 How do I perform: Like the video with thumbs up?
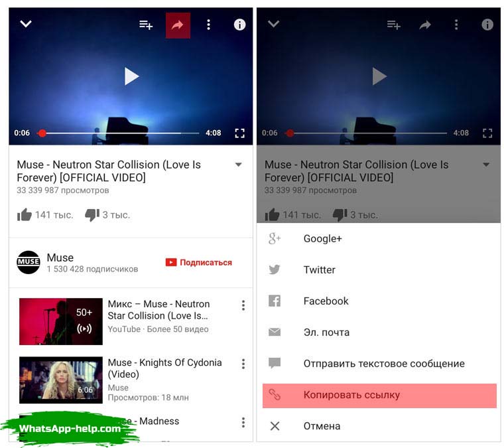(x=25, y=214)
